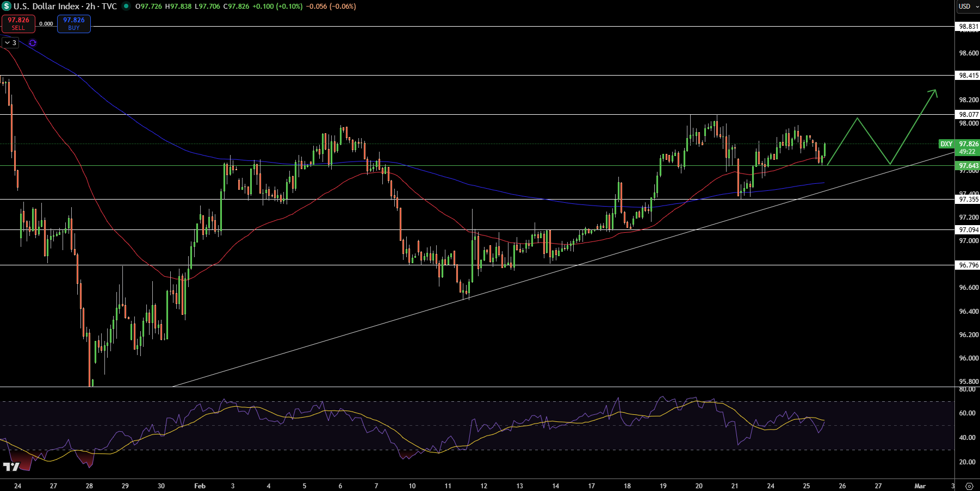Click the low price value L97.706
The width and height of the screenshot is (980, 491).
(207, 7)
